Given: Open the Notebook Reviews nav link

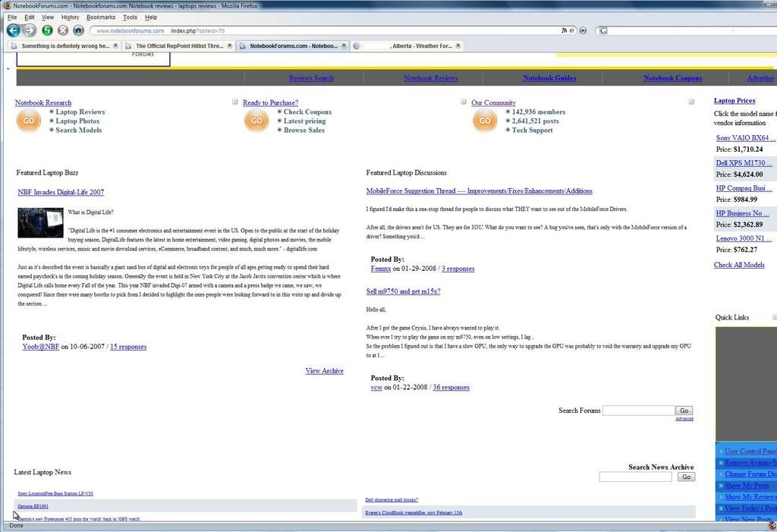Looking at the screenshot, I should pos(431,78).
